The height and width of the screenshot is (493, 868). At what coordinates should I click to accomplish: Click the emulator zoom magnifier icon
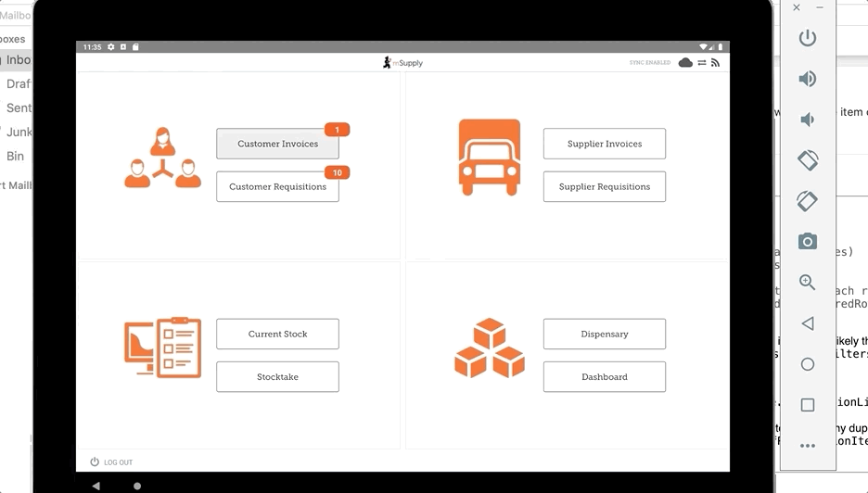point(808,283)
